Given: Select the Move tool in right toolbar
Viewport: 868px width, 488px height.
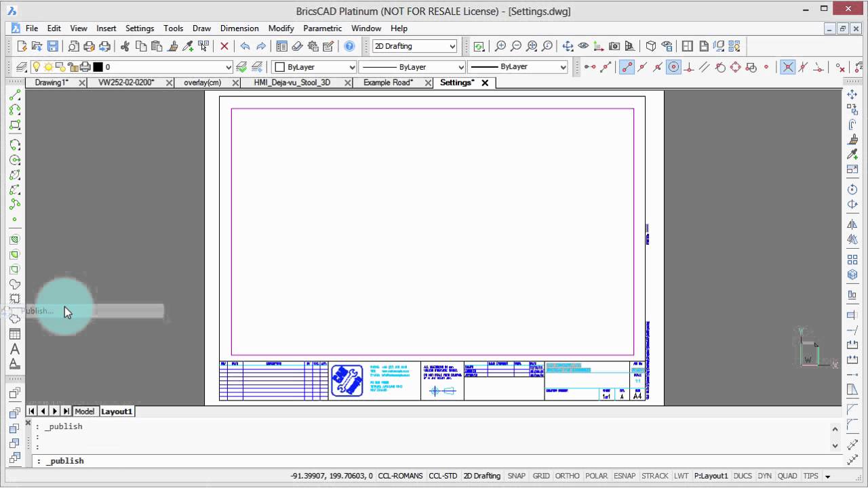Looking at the screenshot, I should click(x=852, y=95).
